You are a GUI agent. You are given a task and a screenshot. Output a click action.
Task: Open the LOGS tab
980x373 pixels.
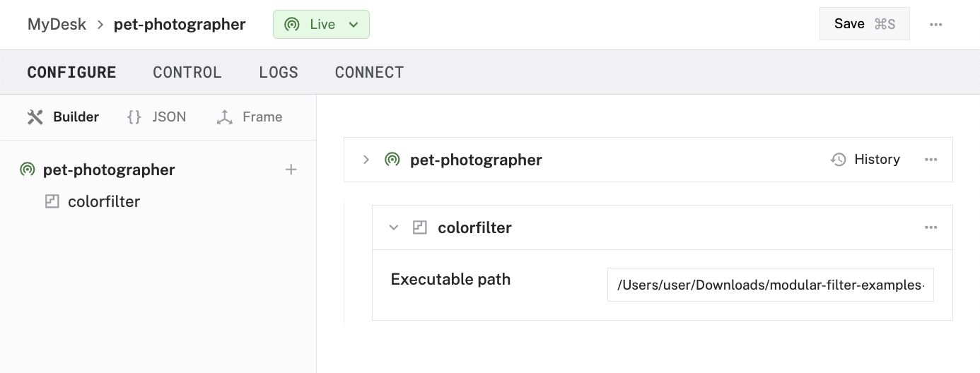279,73
